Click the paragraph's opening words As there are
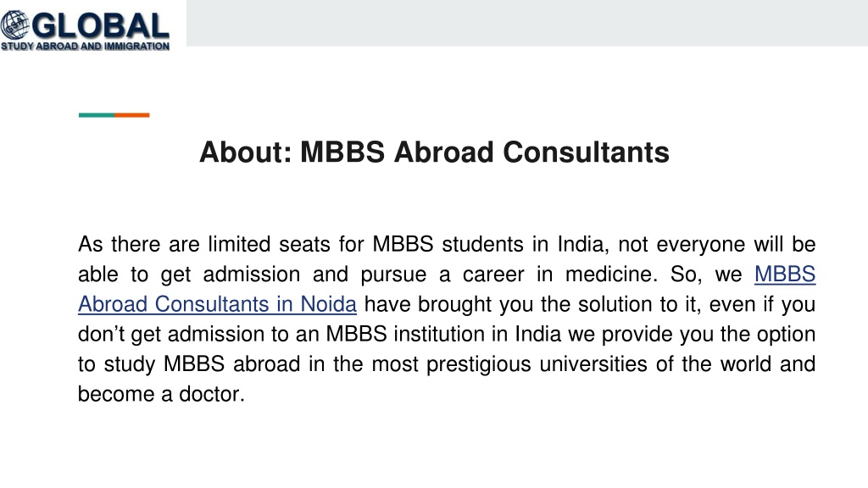 [138, 245]
